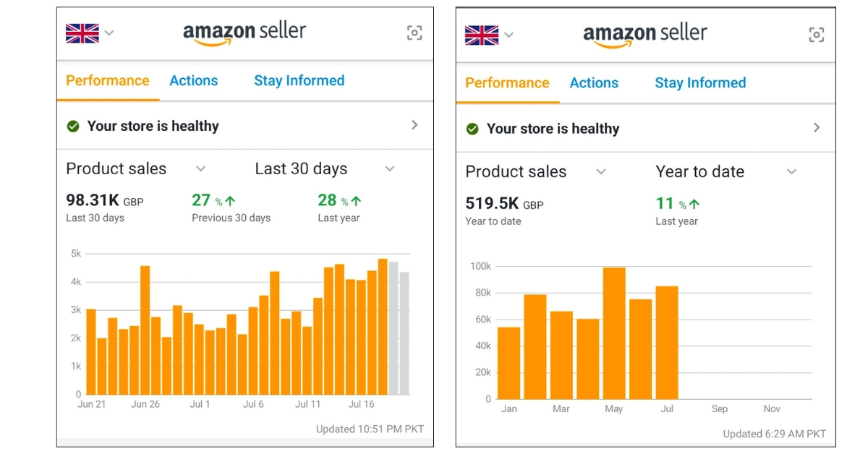The width and height of the screenshot is (868, 454).
Task: Select the May bar in yearly chart
Action: [614, 333]
